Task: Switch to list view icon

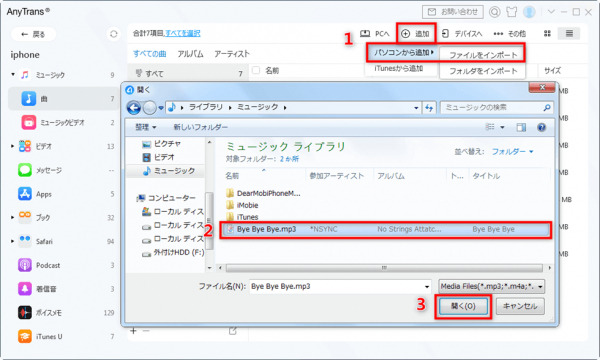Action: point(569,34)
